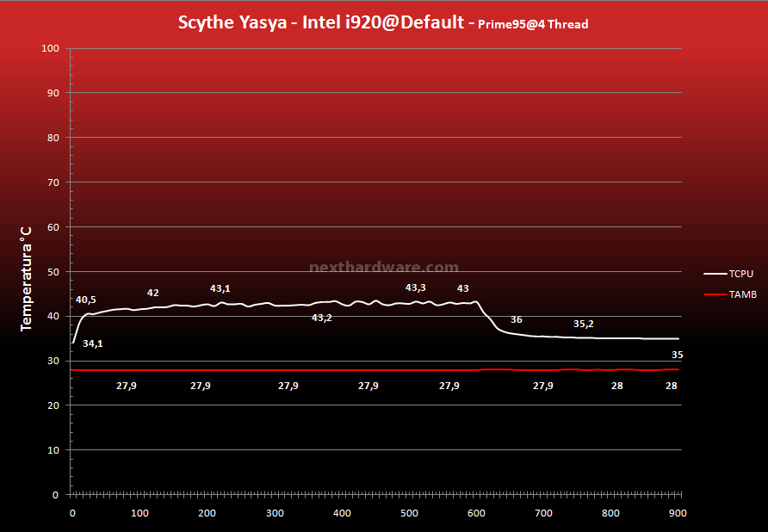Select the TCPU legend entry

[728, 274]
